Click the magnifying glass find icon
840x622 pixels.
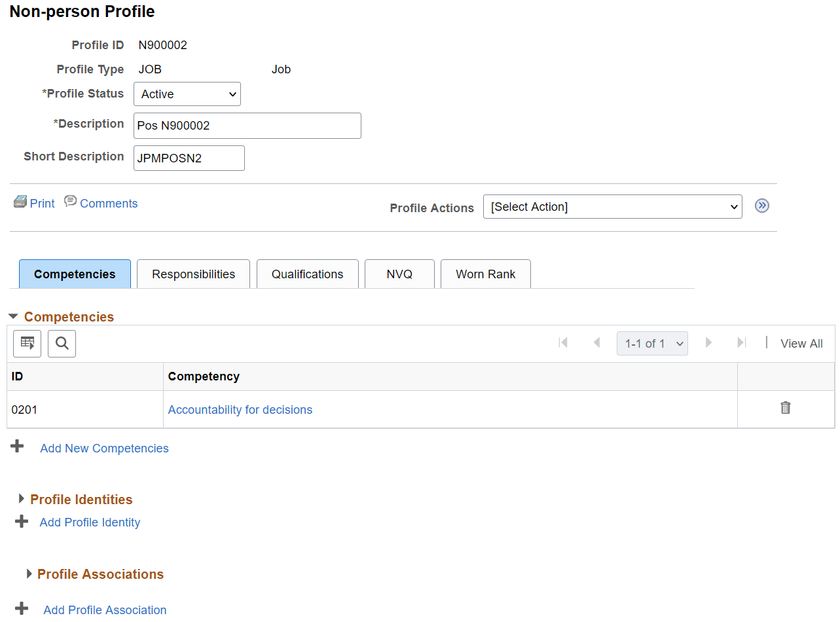[x=62, y=343]
